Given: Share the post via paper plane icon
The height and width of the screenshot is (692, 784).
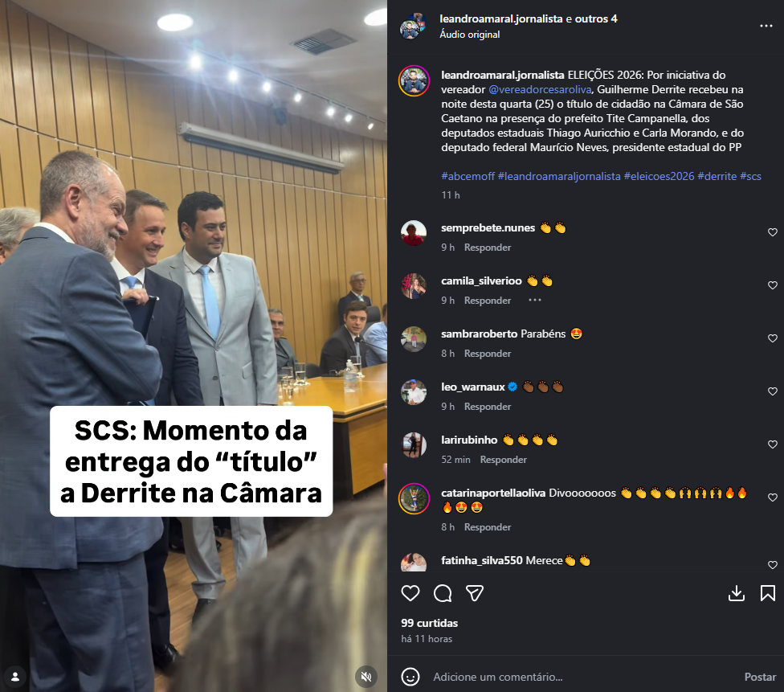Looking at the screenshot, I should [x=475, y=593].
